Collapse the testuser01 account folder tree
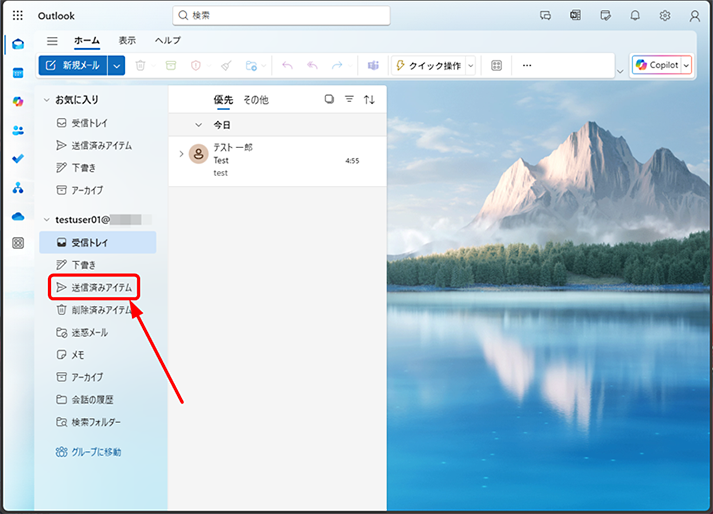Screen dimensions: 713x514 click(x=46, y=220)
